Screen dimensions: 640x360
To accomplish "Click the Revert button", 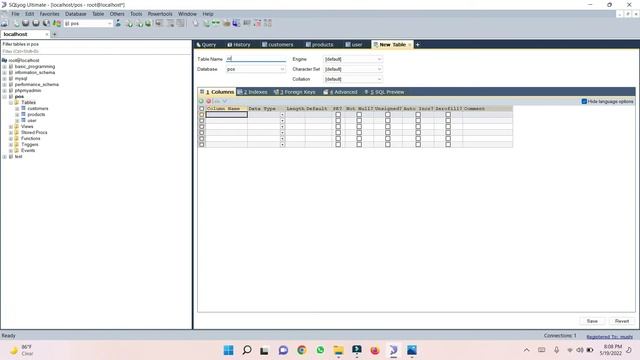I will click(x=622, y=321).
